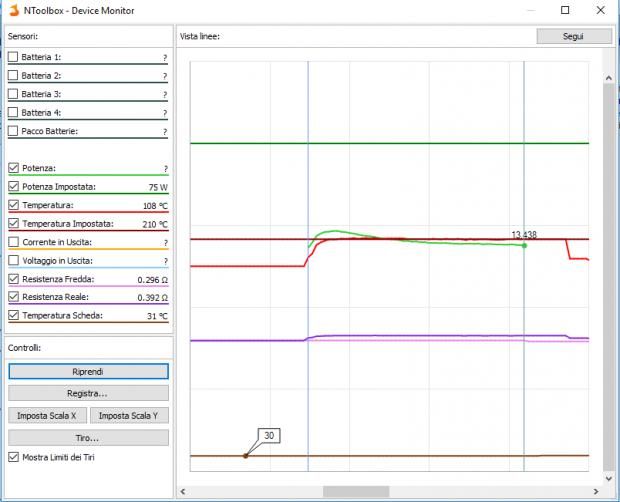Enable the Batteria 1 sensor checkbox

[x=13, y=57]
